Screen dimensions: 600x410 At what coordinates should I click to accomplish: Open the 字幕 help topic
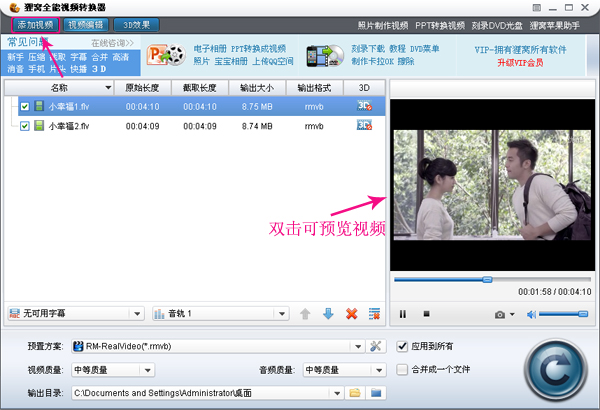tap(78, 57)
